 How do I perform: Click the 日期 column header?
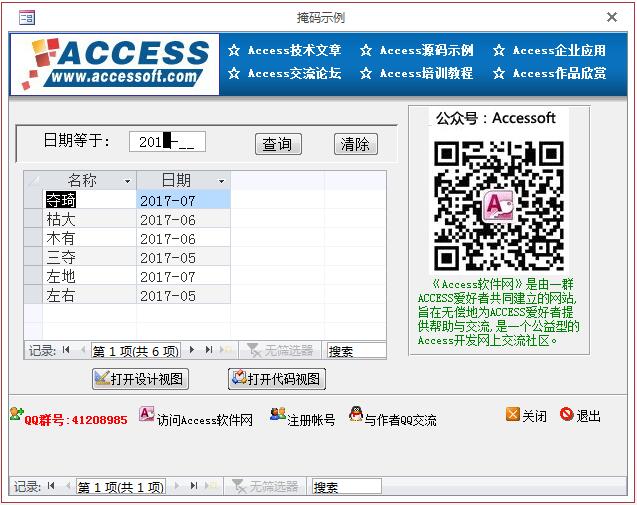pyautogui.click(x=176, y=180)
